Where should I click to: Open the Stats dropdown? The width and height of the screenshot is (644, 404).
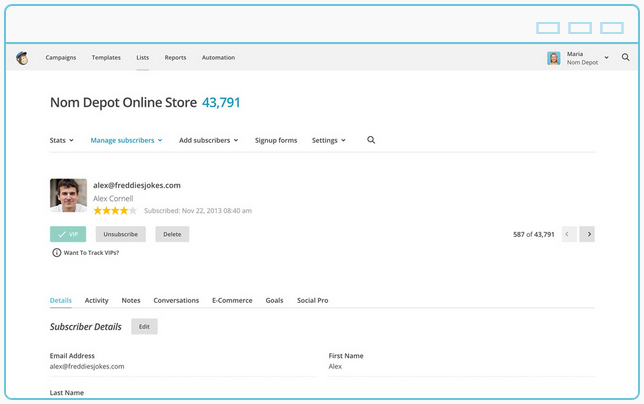pos(62,140)
